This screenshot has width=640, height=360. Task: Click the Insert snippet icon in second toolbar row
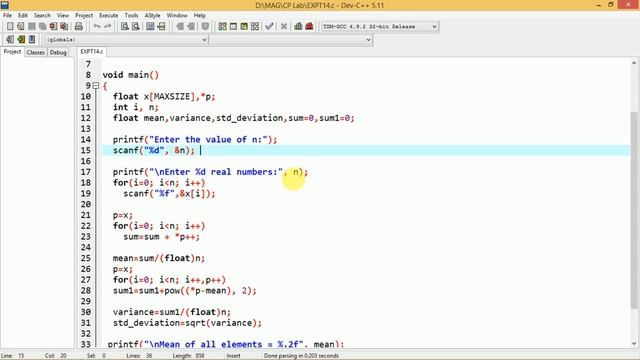click(x=10, y=40)
